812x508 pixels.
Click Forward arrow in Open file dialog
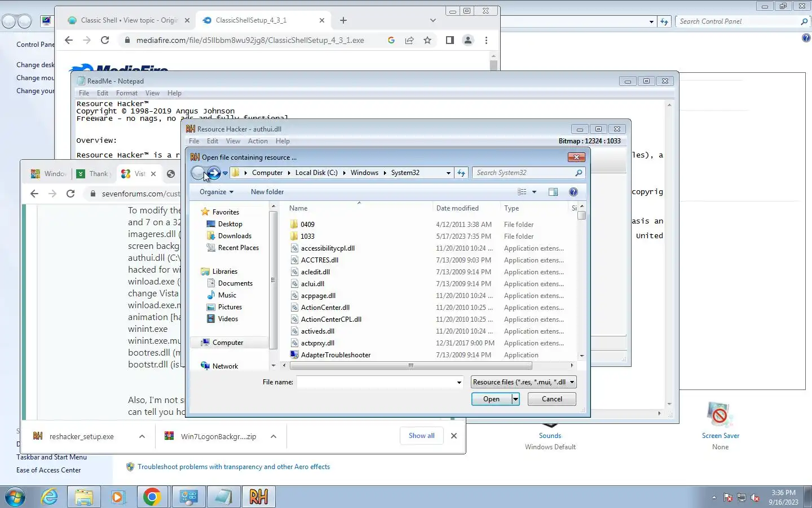(214, 173)
